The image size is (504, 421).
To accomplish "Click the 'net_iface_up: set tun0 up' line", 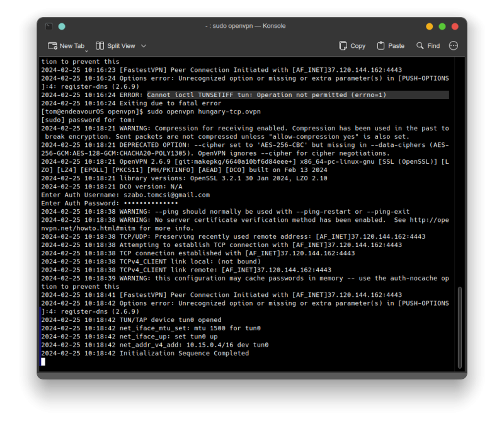I will pos(129,337).
